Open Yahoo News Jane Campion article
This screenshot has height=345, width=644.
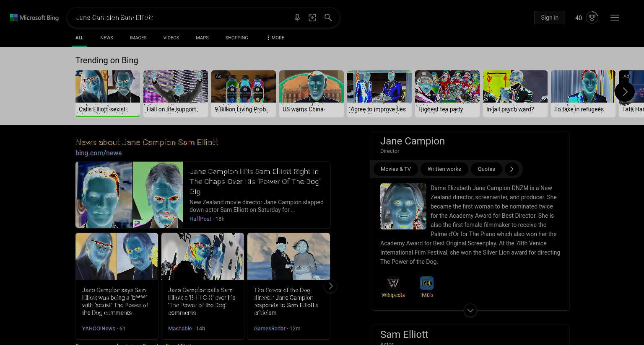tap(117, 286)
